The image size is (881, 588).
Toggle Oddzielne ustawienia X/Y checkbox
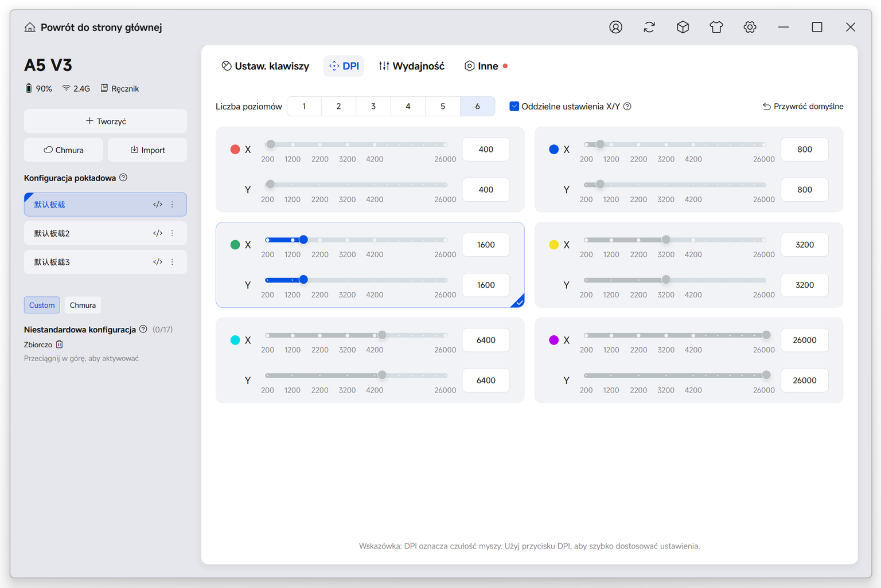tap(514, 106)
